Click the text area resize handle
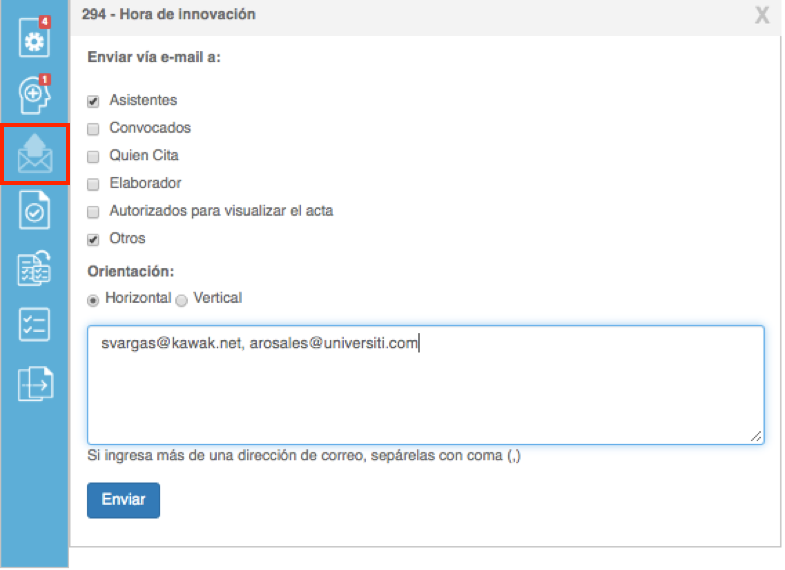Image resolution: width=785 pixels, height=570 pixels. click(756, 436)
